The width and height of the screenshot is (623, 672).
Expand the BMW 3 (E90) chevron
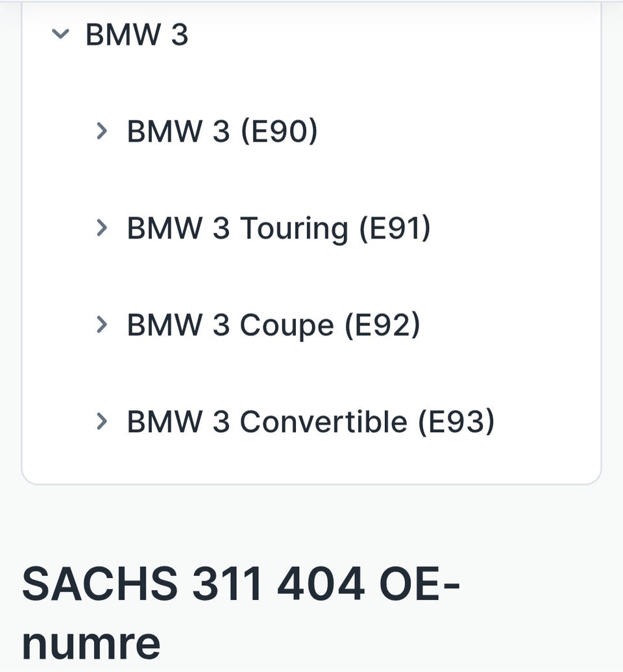point(101,131)
